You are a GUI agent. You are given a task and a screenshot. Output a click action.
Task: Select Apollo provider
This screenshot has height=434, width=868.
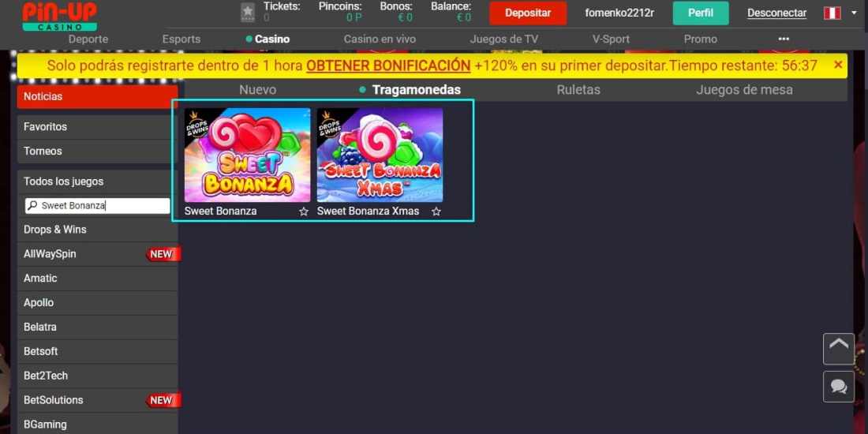click(97, 303)
